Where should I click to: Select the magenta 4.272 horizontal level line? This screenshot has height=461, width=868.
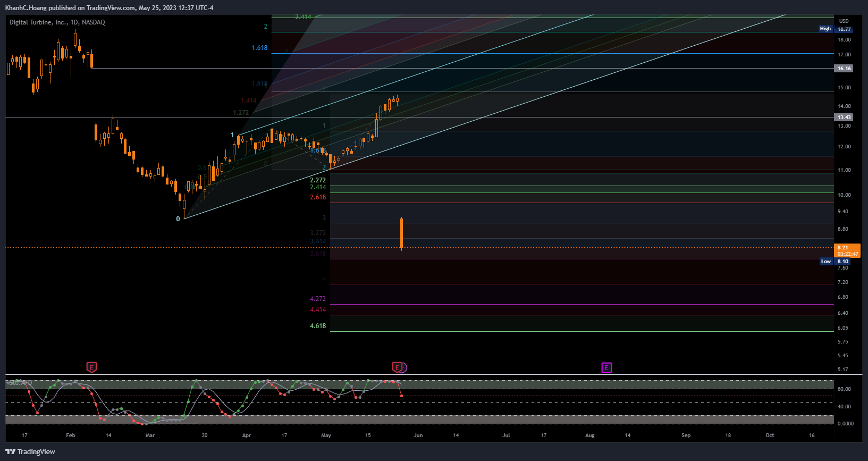point(582,305)
